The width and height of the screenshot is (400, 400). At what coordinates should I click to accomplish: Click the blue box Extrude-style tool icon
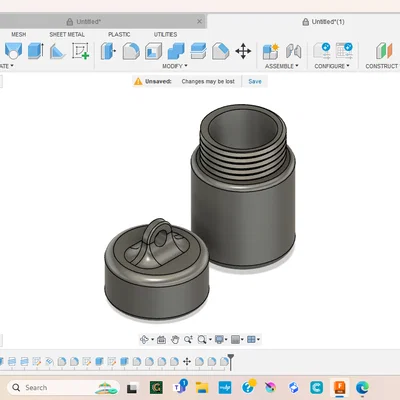click(35, 51)
